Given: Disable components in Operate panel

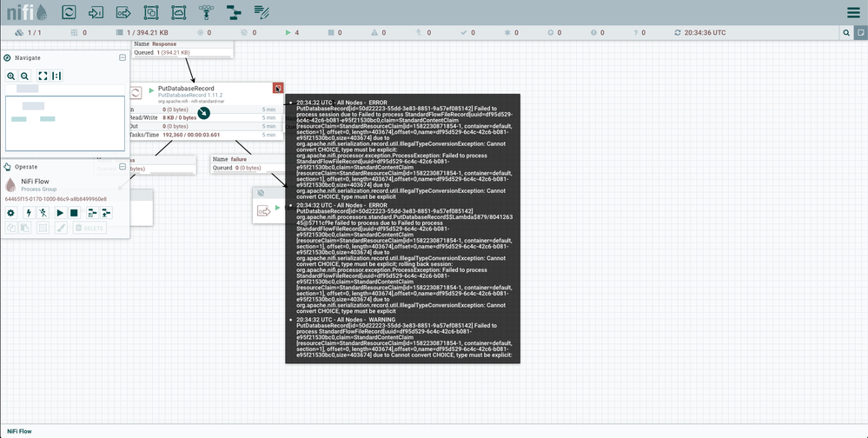Looking at the screenshot, I should coord(43,213).
